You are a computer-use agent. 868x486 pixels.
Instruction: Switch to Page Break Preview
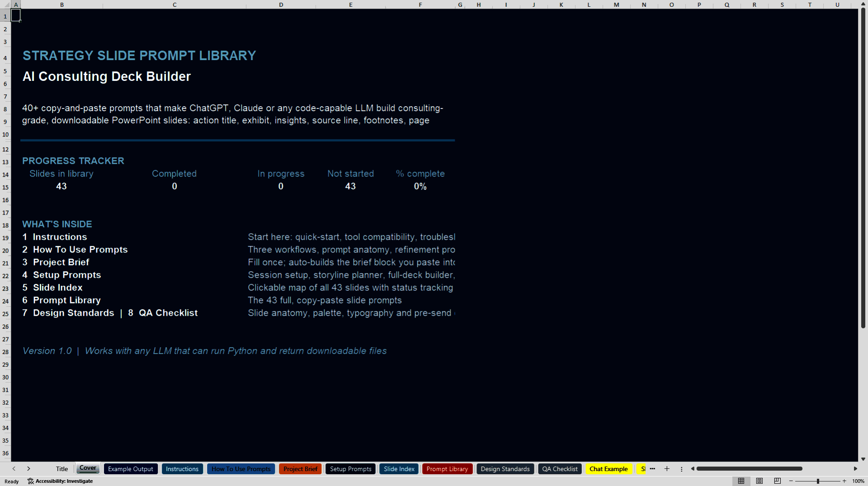(778, 481)
